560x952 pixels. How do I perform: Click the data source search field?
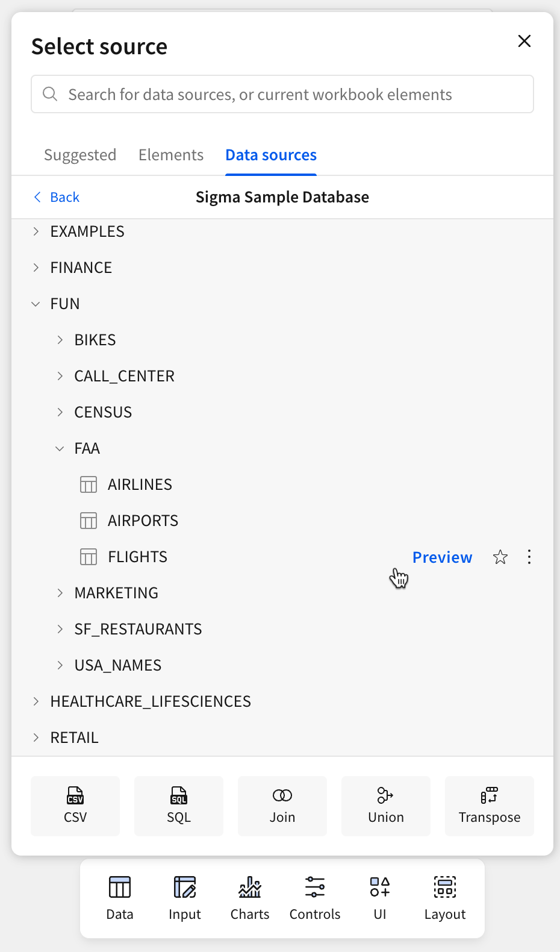coord(282,95)
